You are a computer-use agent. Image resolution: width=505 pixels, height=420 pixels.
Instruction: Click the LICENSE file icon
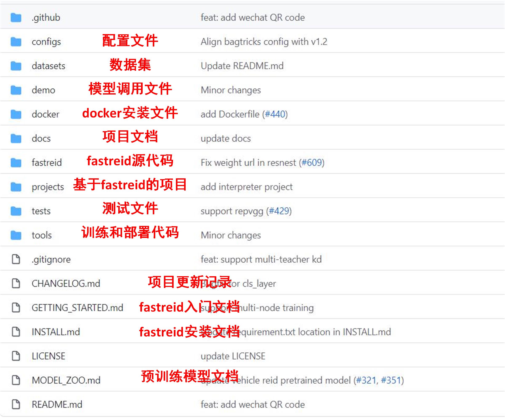(16, 356)
